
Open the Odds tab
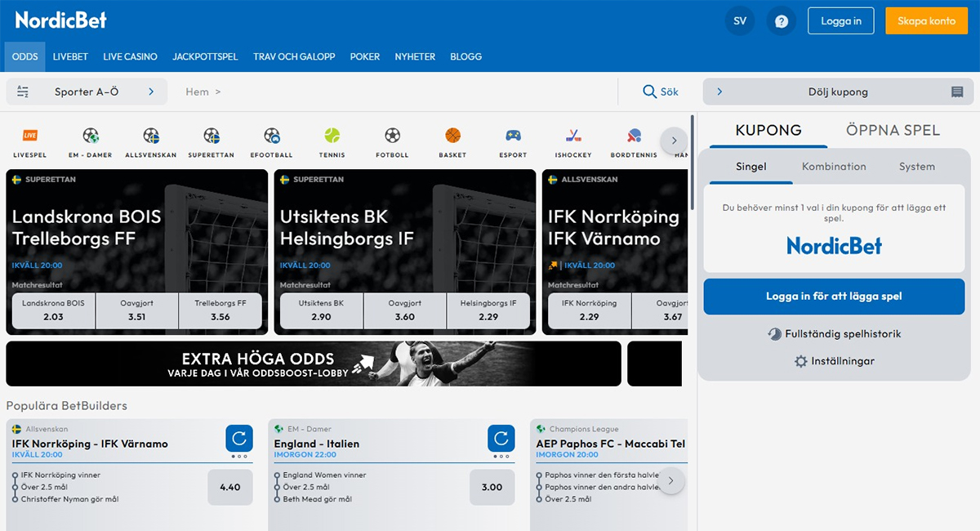click(x=25, y=57)
